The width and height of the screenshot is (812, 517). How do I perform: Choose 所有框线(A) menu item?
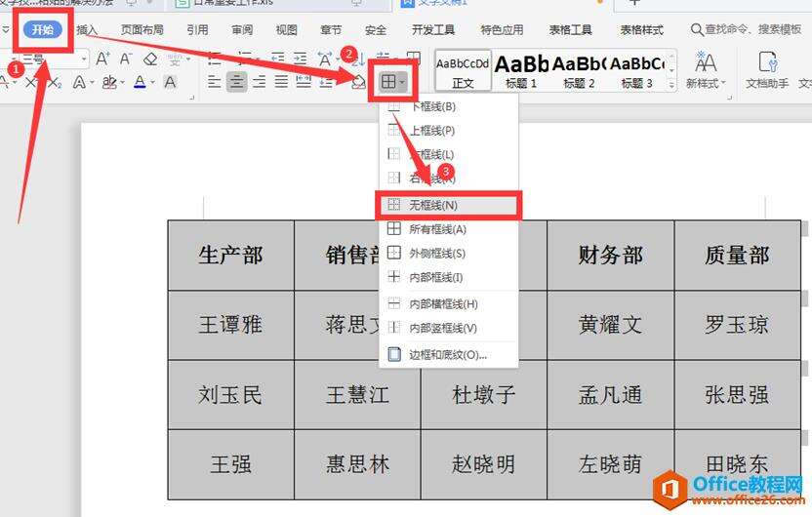[449, 228]
